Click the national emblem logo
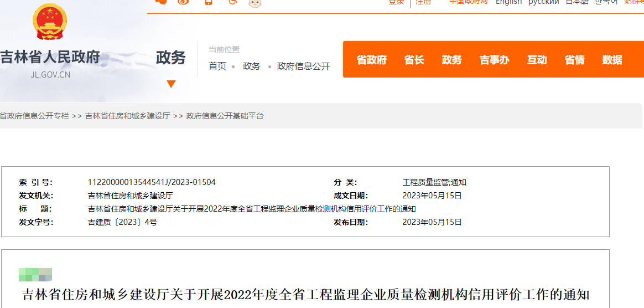 tap(50, 22)
